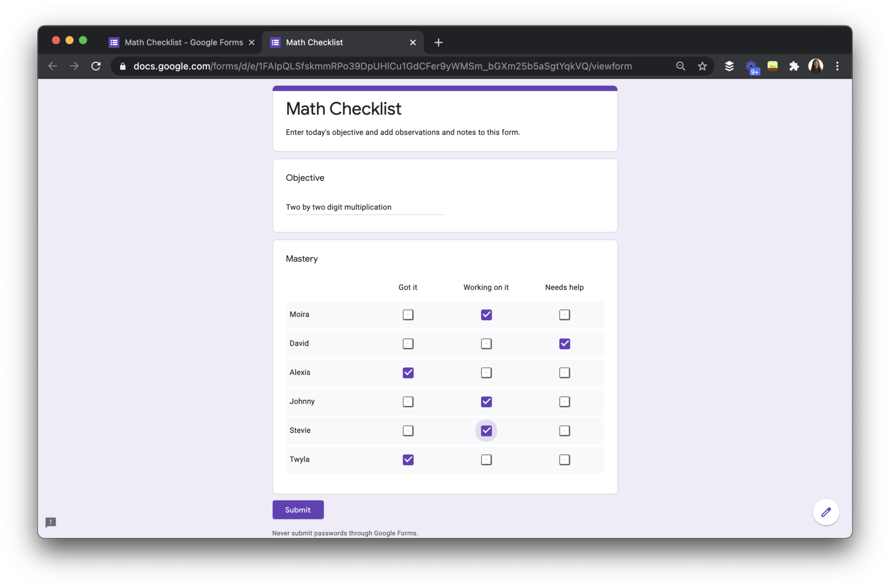Screen dimensions: 890x588
Task: Uncheck Working on it for Stevie
Action: pos(486,430)
